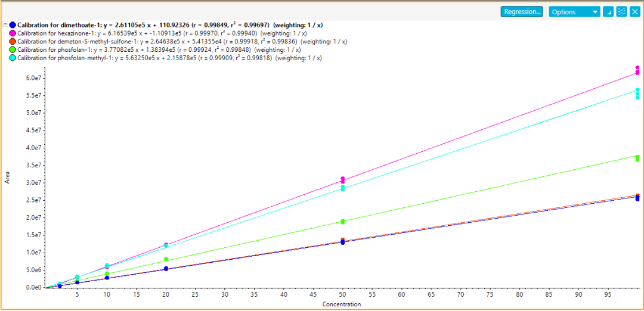Click the 6.0e7 y-axis tick label
The width and height of the screenshot is (644, 311).
(x=33, y=78)
